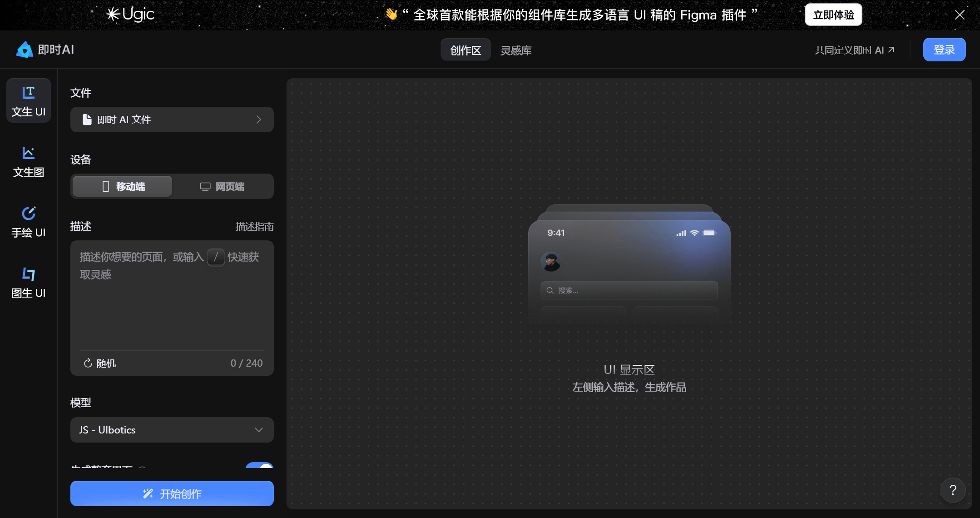Click the 即时AI logo icon
The image size is (980, 518).
click(25, 50)
